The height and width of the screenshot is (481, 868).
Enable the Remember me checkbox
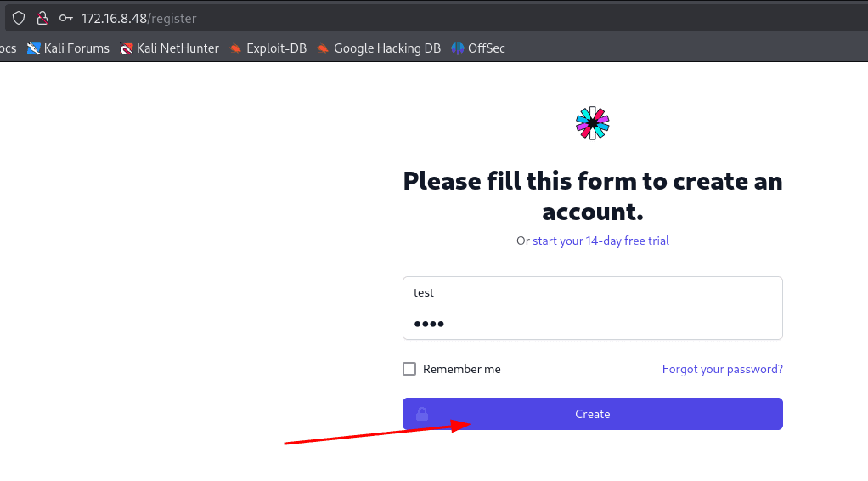tap(409, 369)
